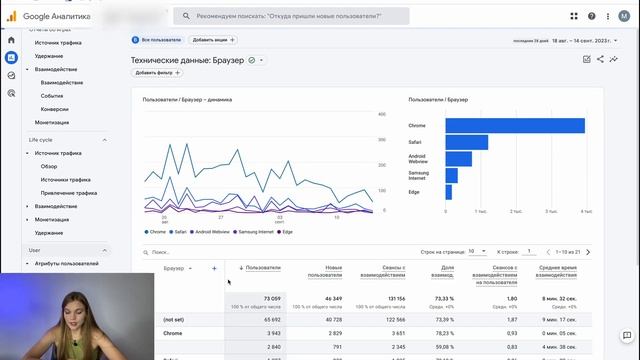Open Удержание under Life cycle
Image resolution: width=640 pixels, height=360 pixels.
[49, 233]
